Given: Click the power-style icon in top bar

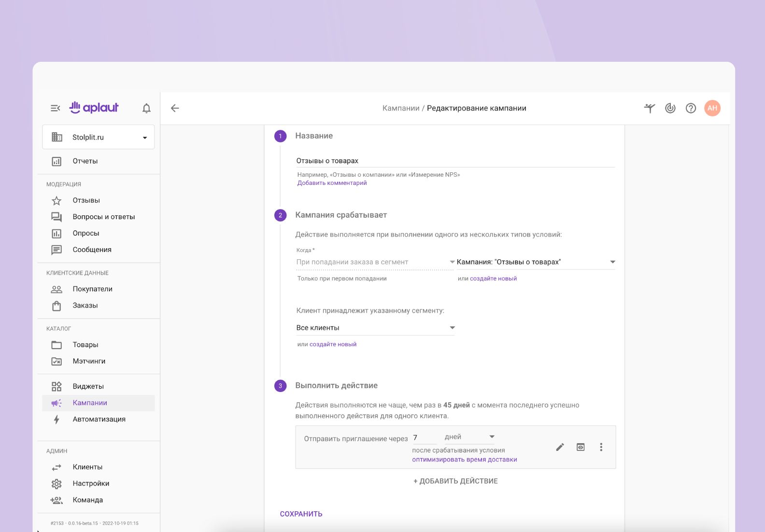Looking at the screenshot, I should tap(670, 108).
